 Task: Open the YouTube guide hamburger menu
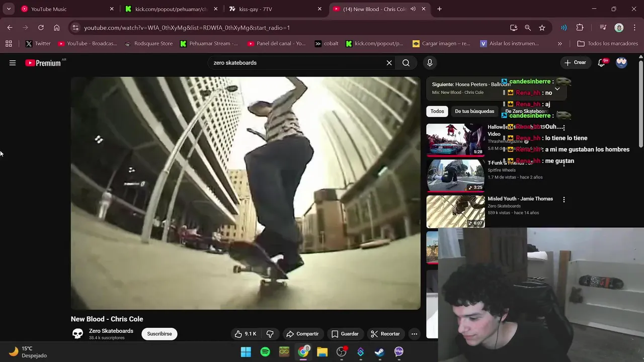pyautogui.click(x=13, y=63)
